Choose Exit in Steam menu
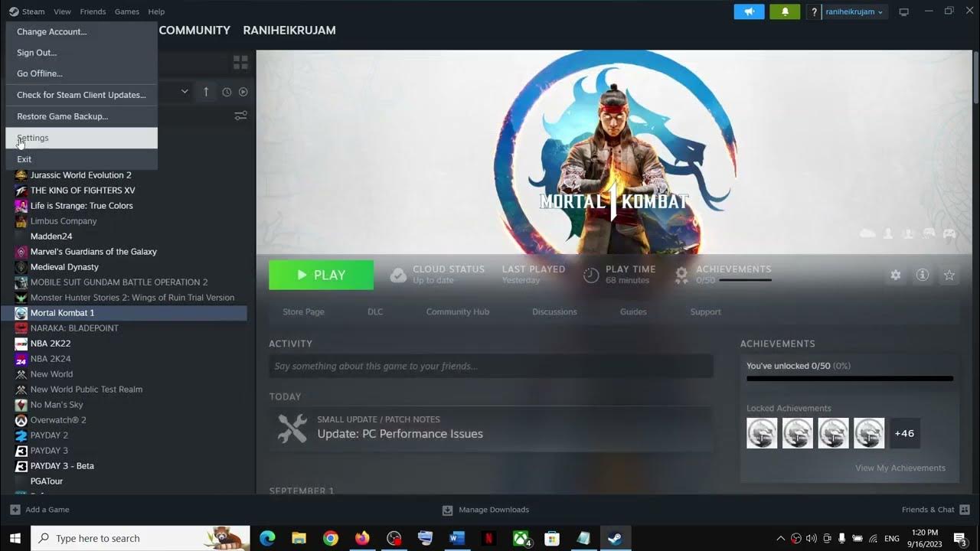This screenshot has width=980, height=551. (81, 159)
